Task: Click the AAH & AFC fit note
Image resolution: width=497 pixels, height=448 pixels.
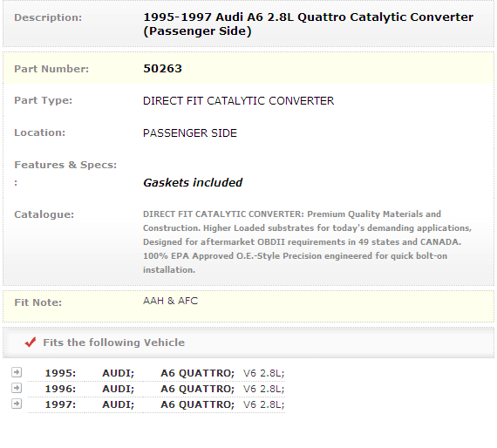Action: point(171,301)
